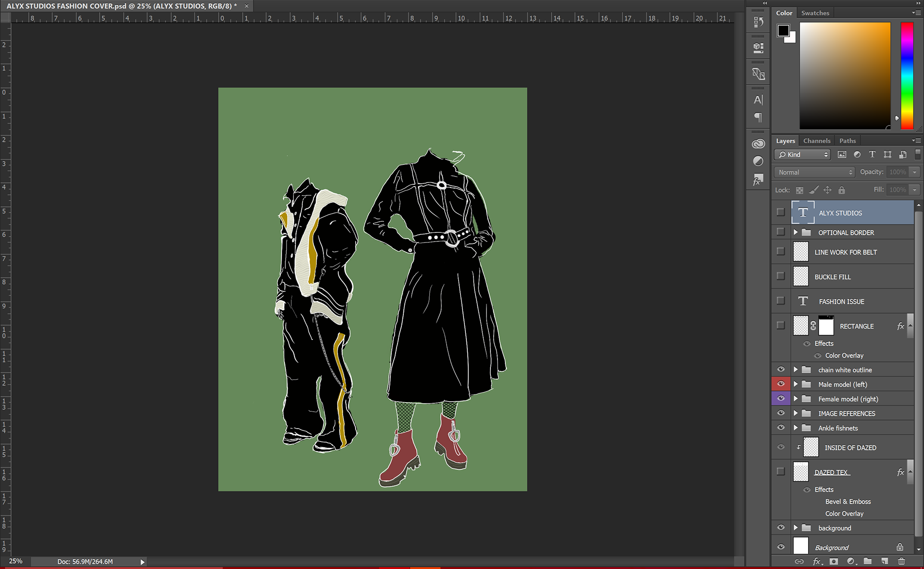This screenshot has height=569, width=924.
Task: Lock all on selected layer (padlock)
Action: tap(841, 190)
